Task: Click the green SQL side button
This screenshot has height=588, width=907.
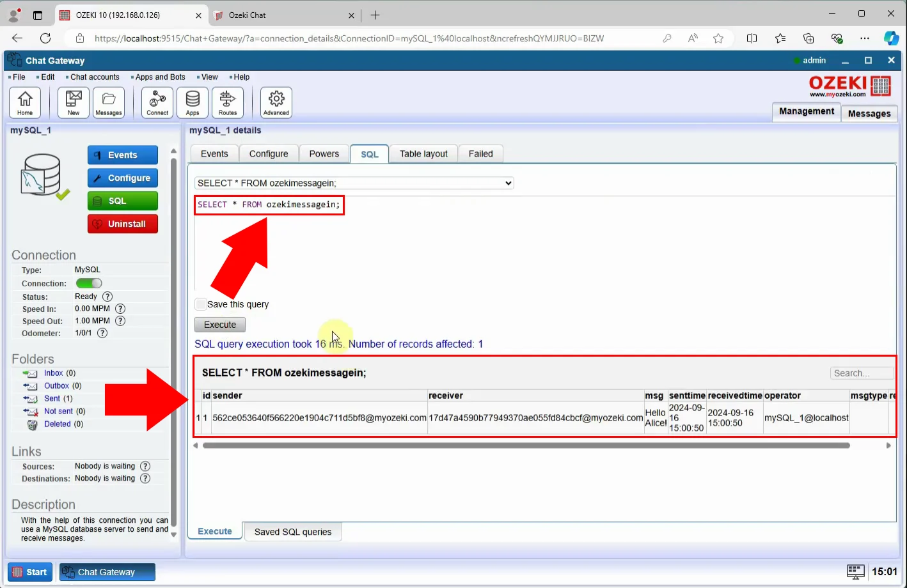Action: [x=123, y=201]
